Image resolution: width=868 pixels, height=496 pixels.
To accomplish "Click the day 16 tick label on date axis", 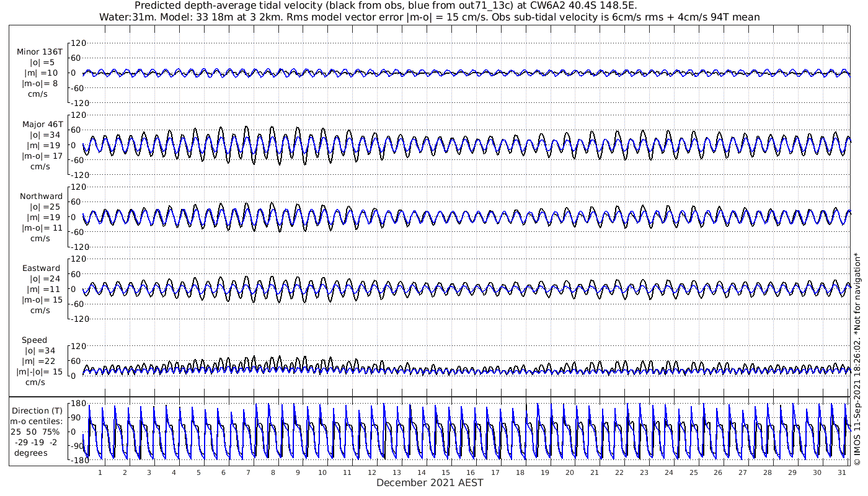I will (x=471, y=472).
